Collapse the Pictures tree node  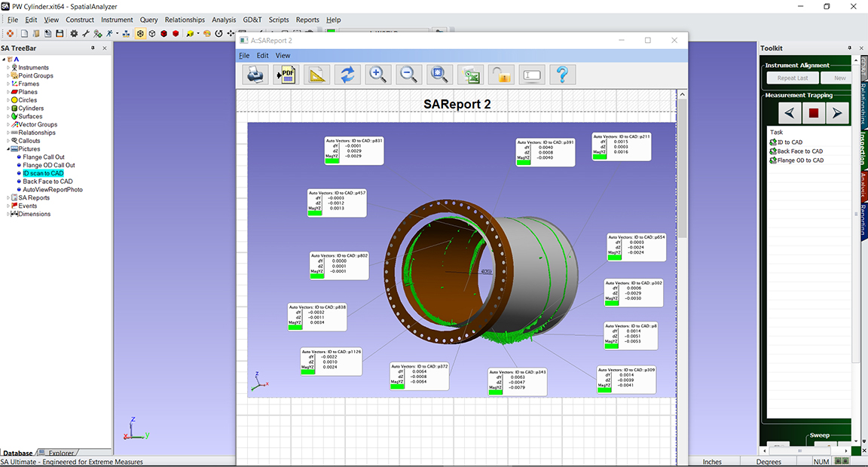8,149
